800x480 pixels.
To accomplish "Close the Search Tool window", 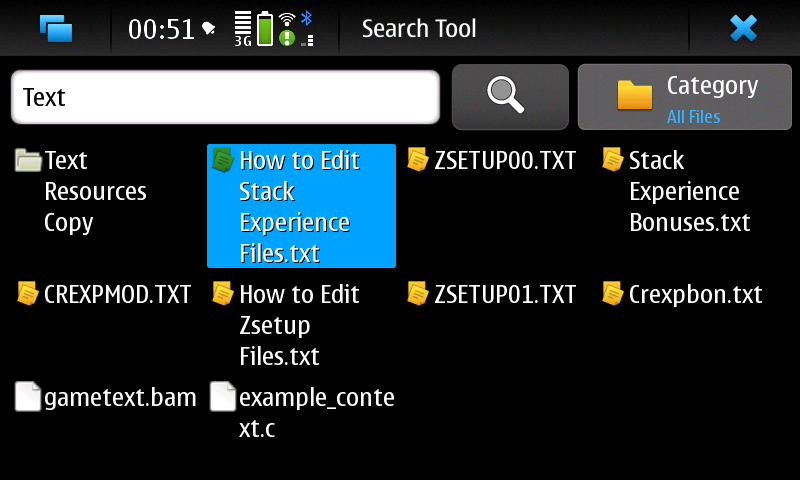I will tap(743, 28).
